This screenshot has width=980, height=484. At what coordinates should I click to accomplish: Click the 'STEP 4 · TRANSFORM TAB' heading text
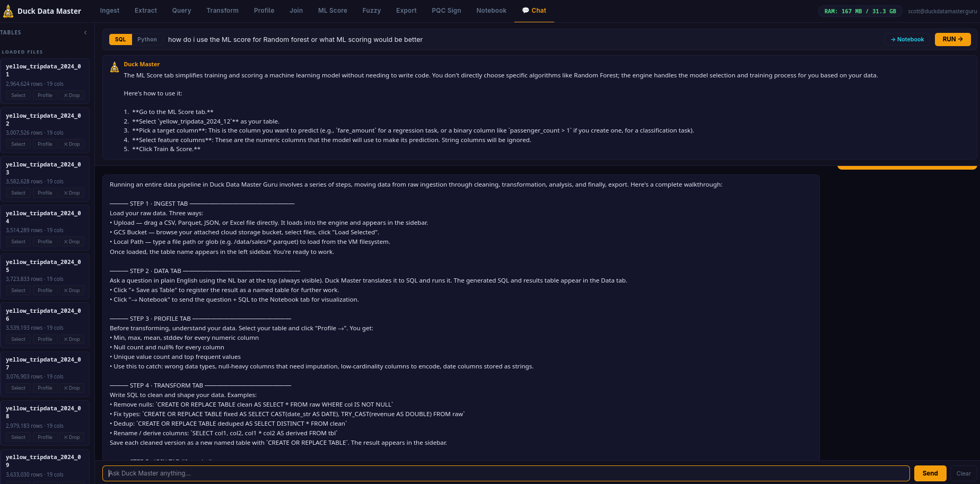point(167,386)
